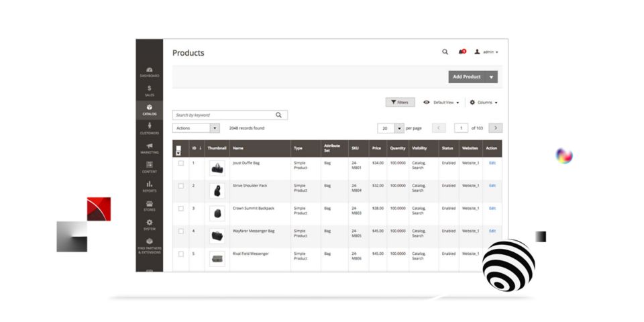Select the Rival Field Messenger checkbox

click(180, 254)
